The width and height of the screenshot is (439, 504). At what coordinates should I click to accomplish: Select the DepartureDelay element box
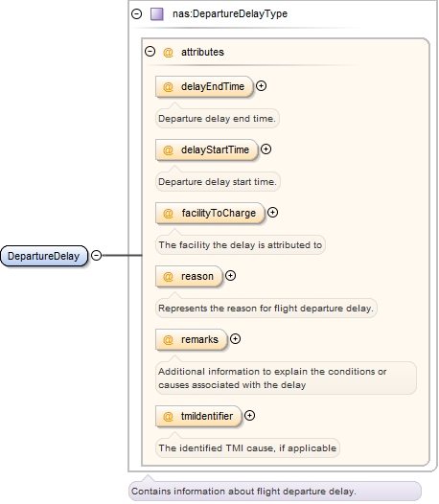(x=44, y=256)
